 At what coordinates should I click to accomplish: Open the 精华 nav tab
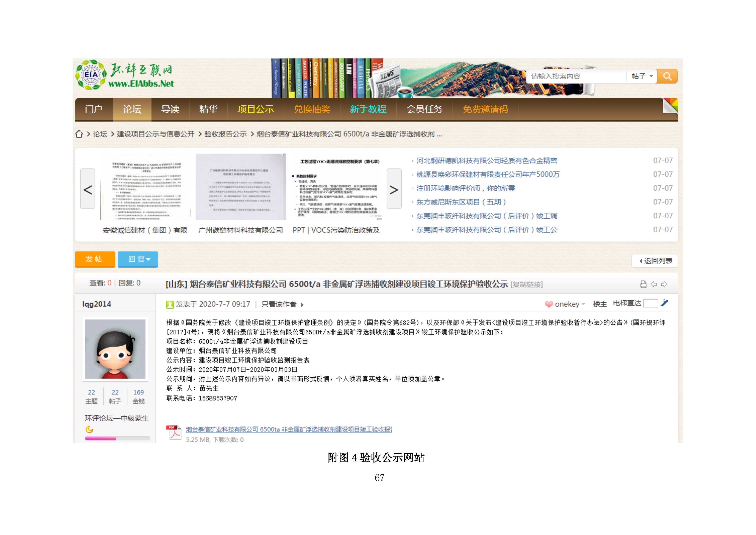pos(208,109)
